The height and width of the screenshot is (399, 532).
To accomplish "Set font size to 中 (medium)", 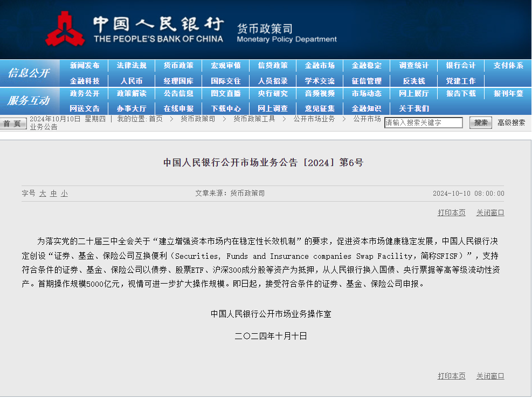I will pyautogui.click(x=53, y=194).
